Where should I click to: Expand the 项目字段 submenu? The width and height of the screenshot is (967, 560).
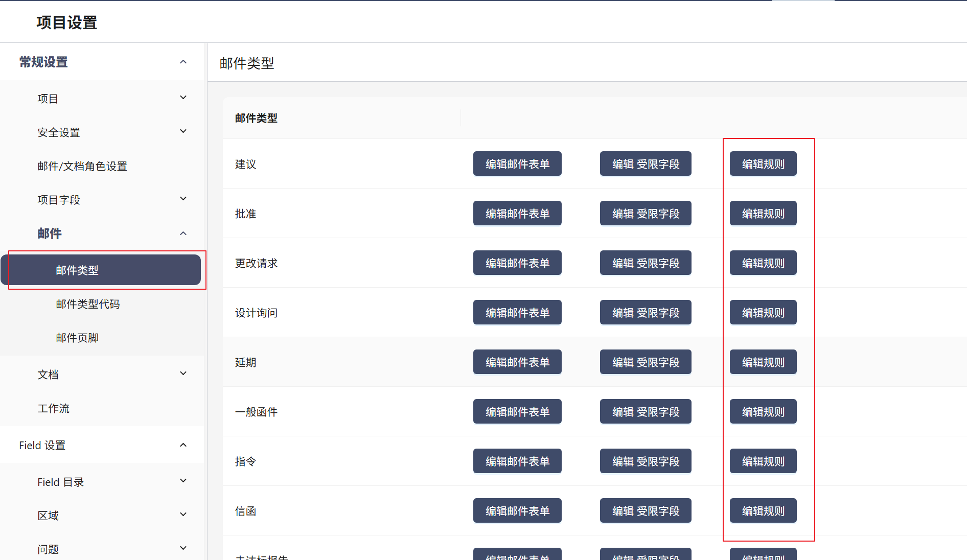183,199
